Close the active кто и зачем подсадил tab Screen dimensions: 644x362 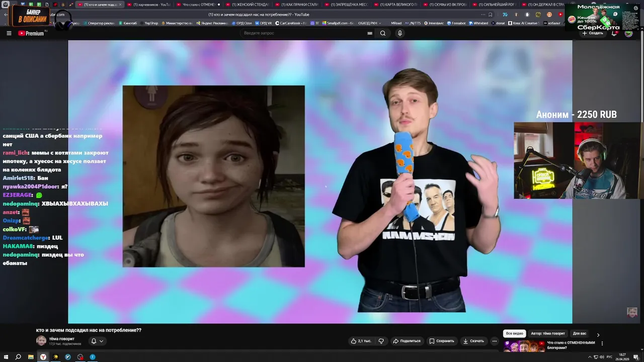[120, 5]
